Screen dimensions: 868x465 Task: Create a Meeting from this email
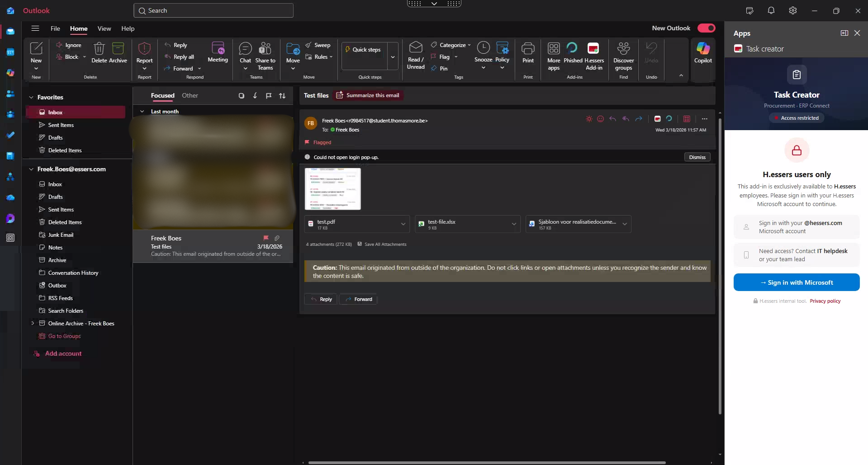pos(218,52)
